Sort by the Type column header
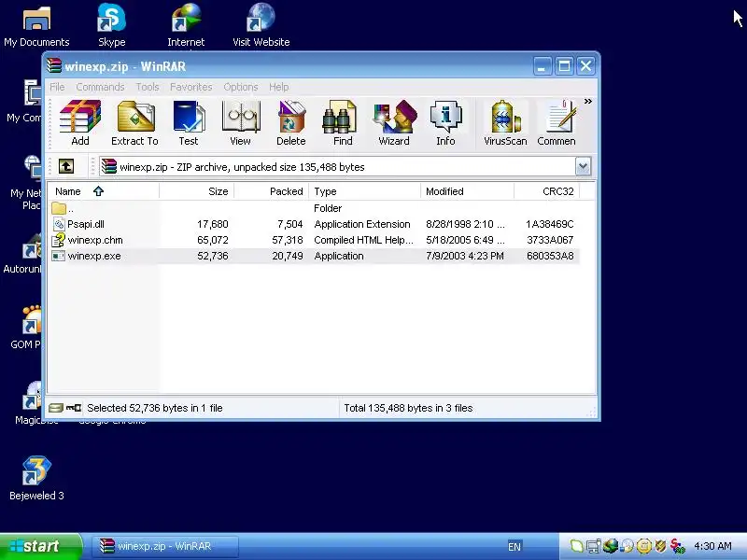This screenshot has height=560, width=747. click(x=364, y=191)
